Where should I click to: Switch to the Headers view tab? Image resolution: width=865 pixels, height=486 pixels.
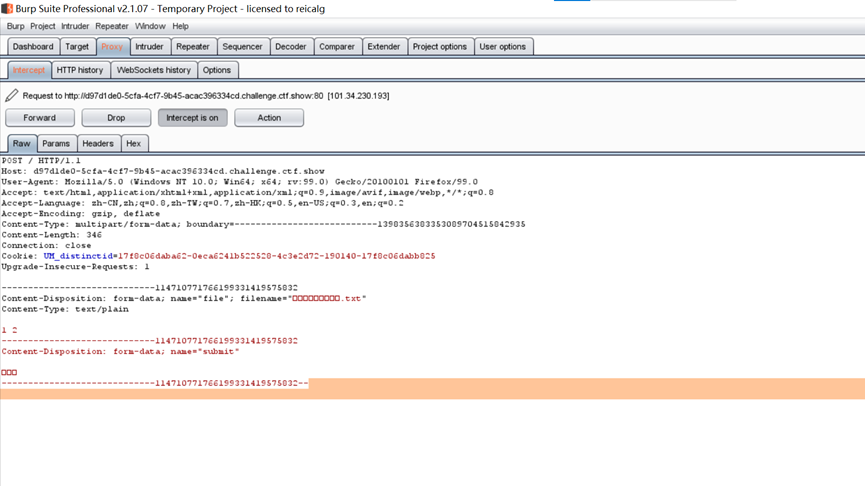pyautogui.click(x=98, y=143)
